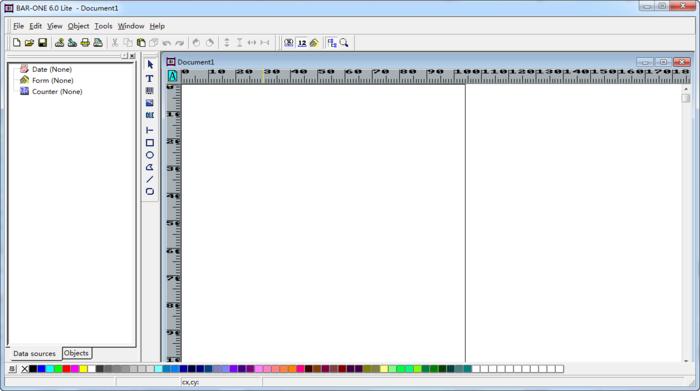
Task: Click the Redo arrow toolbar icon
Action: [x=179, y=43]
